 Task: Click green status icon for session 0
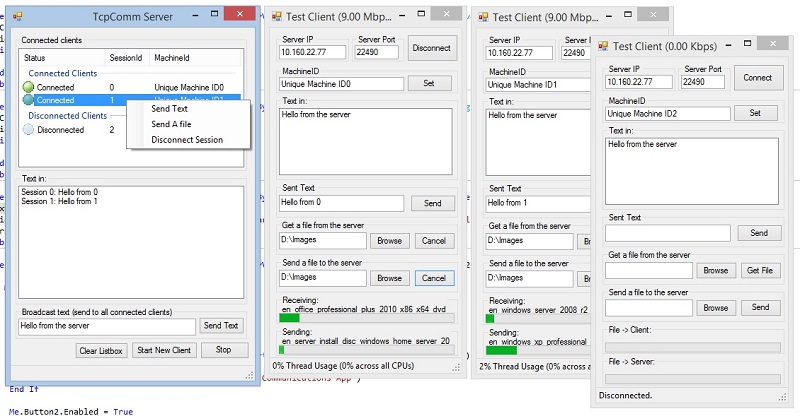pyautogui.click(x=29, y=87)
